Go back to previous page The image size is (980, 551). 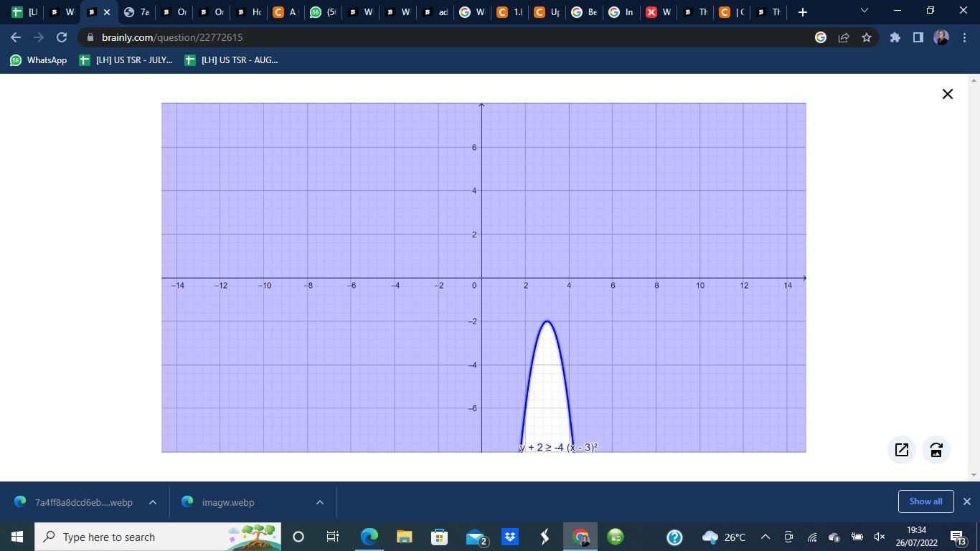[x=16, y=37]
